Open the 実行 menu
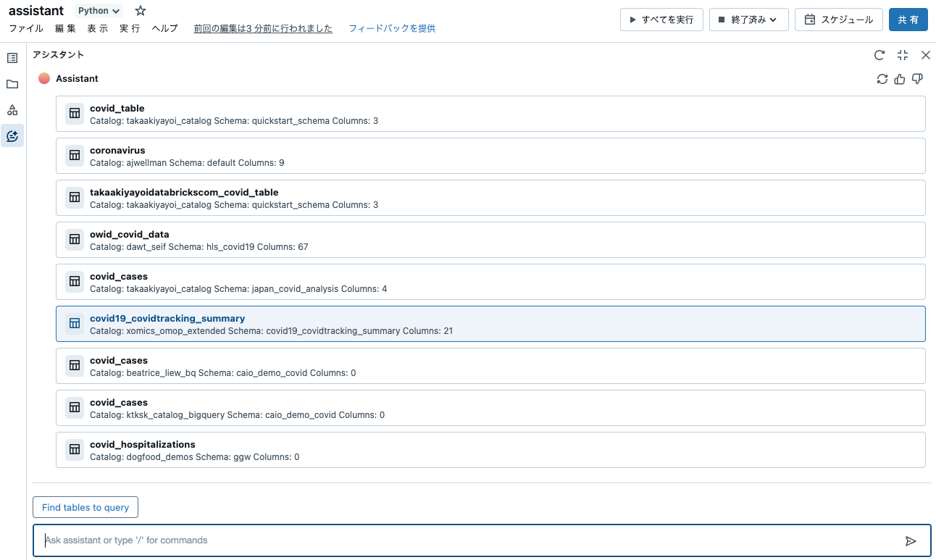 130,28
